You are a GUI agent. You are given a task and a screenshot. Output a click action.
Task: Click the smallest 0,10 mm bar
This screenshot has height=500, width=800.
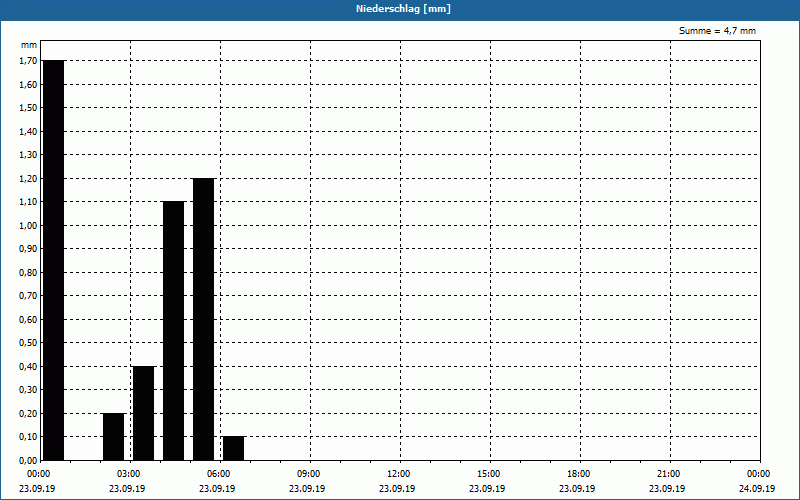(x=234, y=448)
